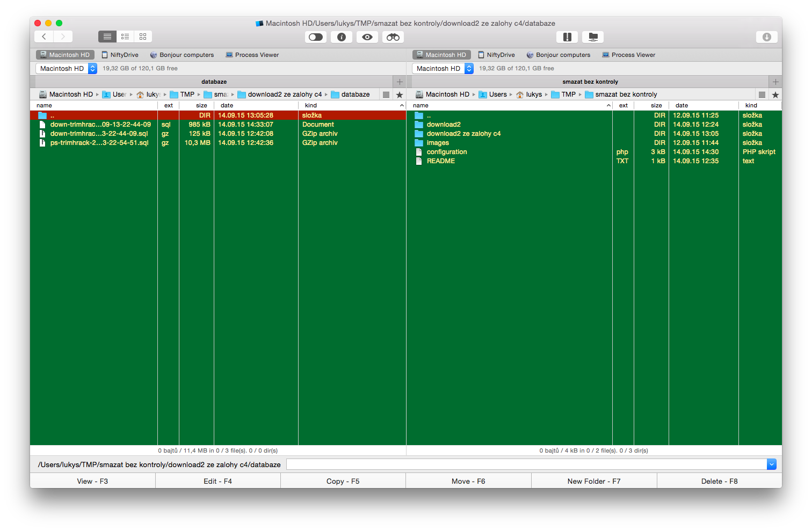Image resolution: width=812 pixels, height=531 pixels.
Task: Click the binoculars search icon
Action: click(393, 37)
